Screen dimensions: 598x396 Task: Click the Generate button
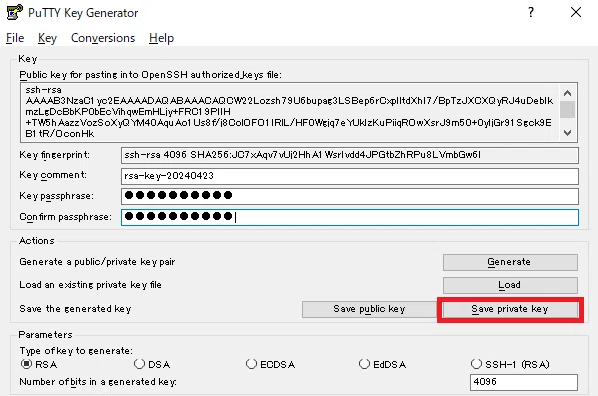coord(510,262)
